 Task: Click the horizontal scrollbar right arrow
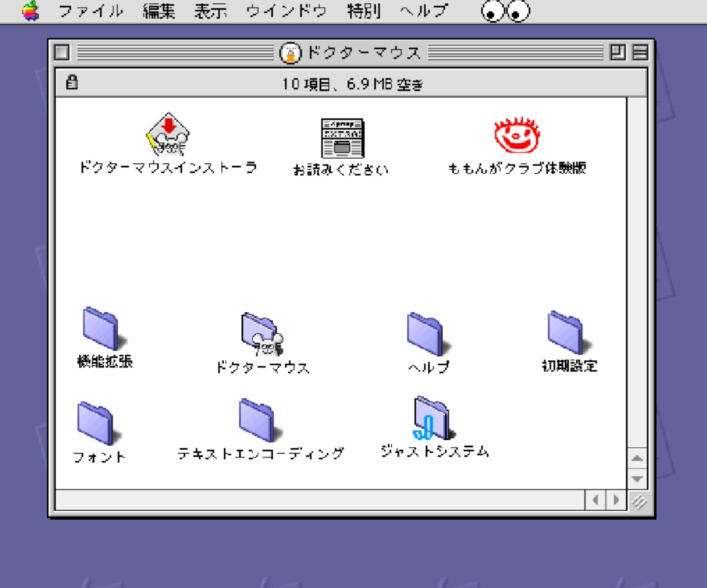pyautogui.click(x=616, y=500)
